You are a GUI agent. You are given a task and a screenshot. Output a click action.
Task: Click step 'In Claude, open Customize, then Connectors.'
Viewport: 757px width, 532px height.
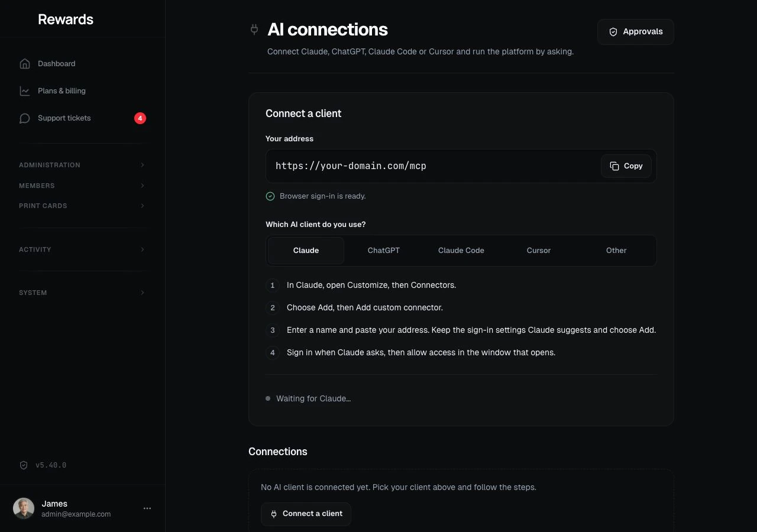371,286
